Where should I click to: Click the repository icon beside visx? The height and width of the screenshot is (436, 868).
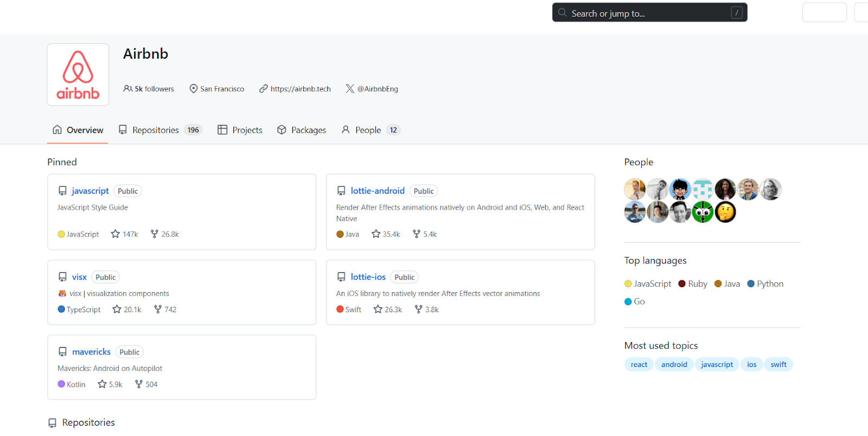(62, 277)
